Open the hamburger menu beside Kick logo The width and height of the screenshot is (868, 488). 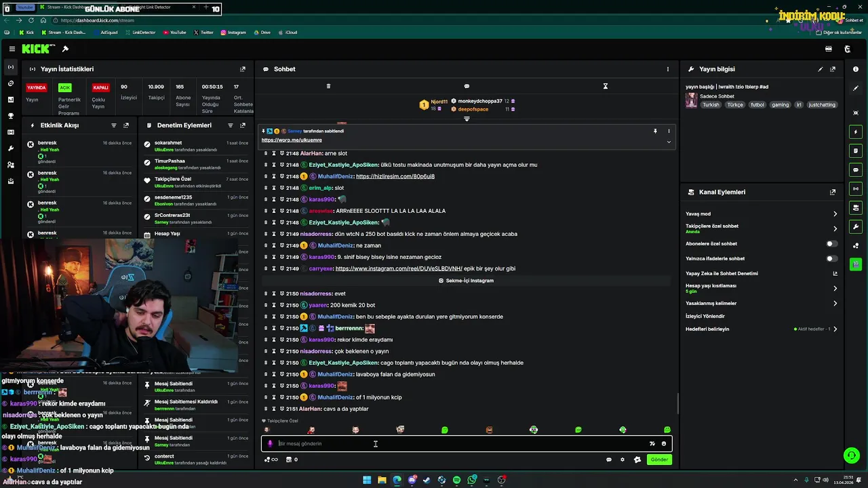tap(12, 49)
